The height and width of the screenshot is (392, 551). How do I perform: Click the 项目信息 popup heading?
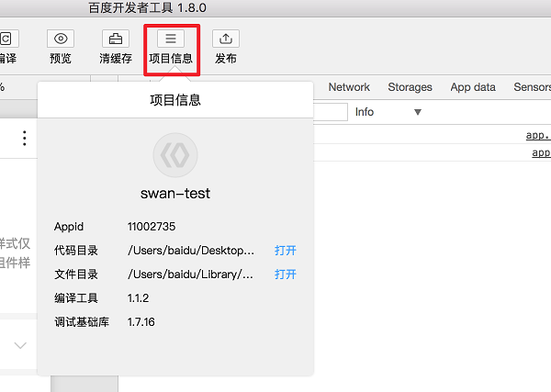click(x=175, y=100)
